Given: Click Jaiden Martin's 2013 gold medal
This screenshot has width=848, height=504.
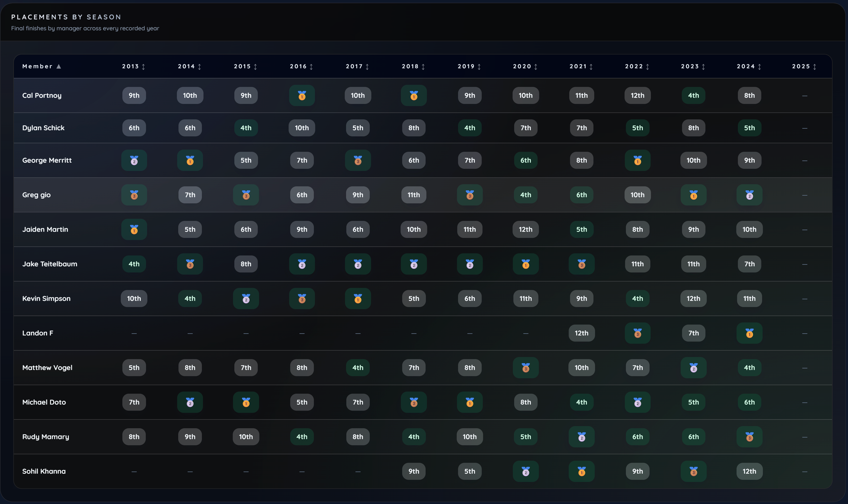Looking at the screenshot, I should [134, 230].
